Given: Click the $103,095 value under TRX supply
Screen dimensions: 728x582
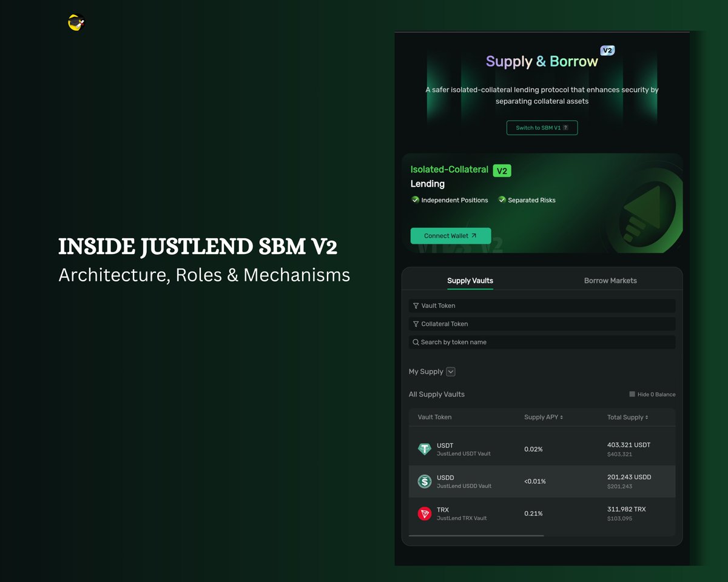Looking at the screenshot, I should [619, 518].
